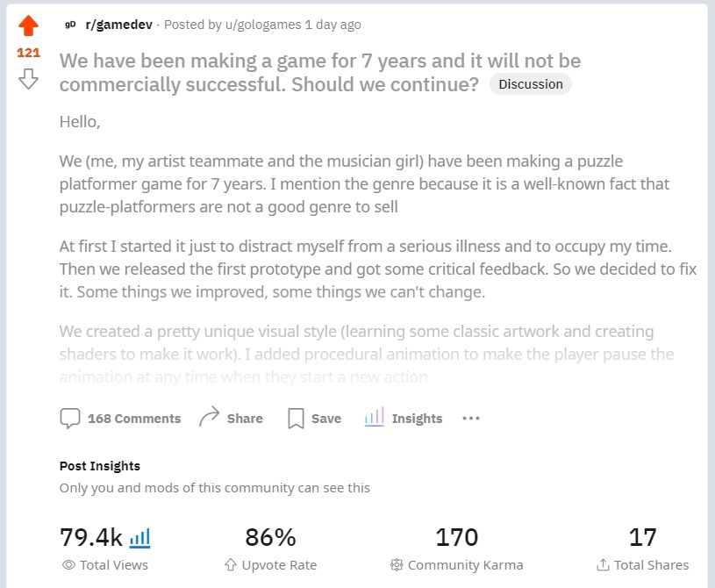
Task: Open the r/gamedev subreddit link
Action: 118,25
